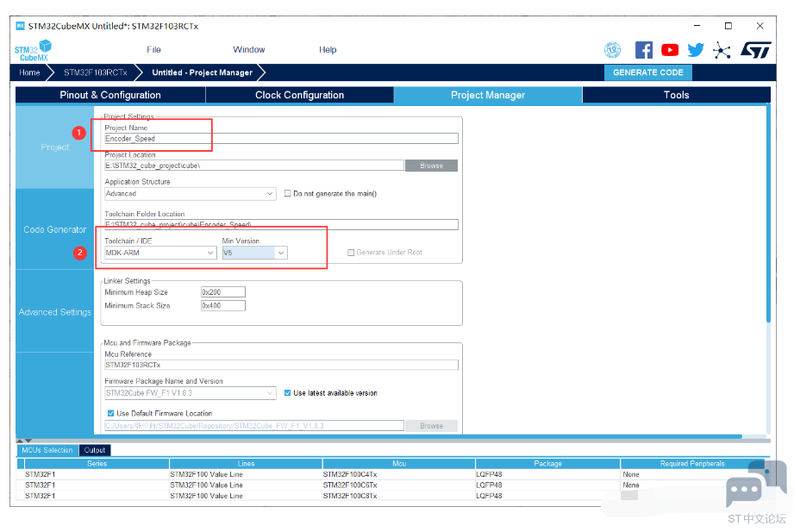
Task: Sort by the Lines column header
Action: tap(246, 464)
